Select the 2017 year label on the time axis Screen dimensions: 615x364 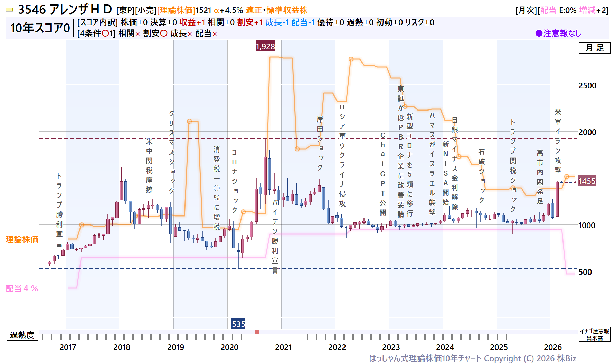point(68,347)
